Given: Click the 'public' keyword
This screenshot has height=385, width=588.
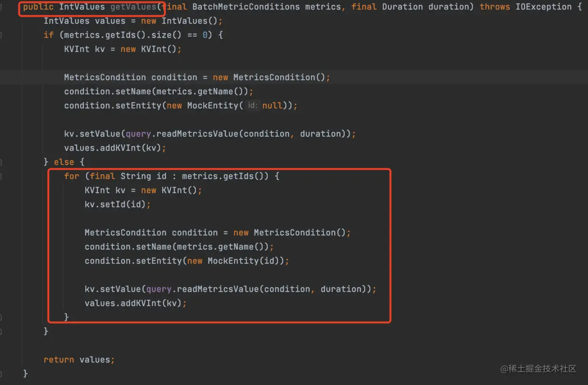Looking at the screenshot, I should pyautogui.click(x=38, y=7).
